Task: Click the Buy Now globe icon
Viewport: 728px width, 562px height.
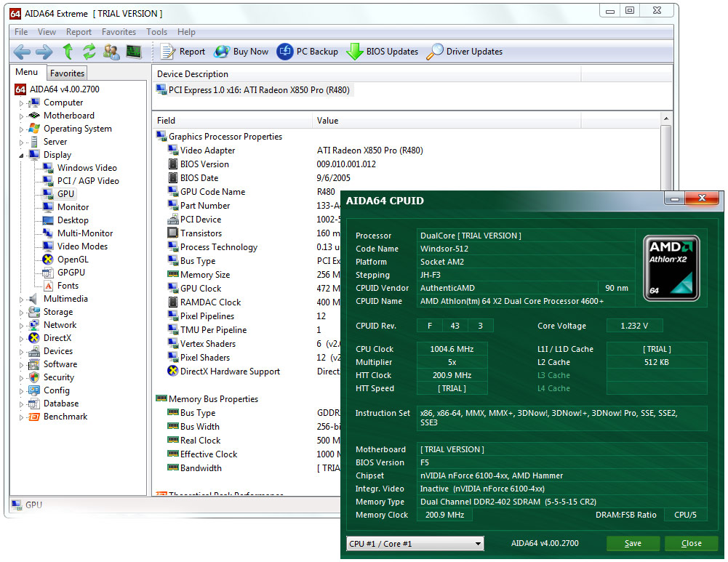Action: click(222, 52)
